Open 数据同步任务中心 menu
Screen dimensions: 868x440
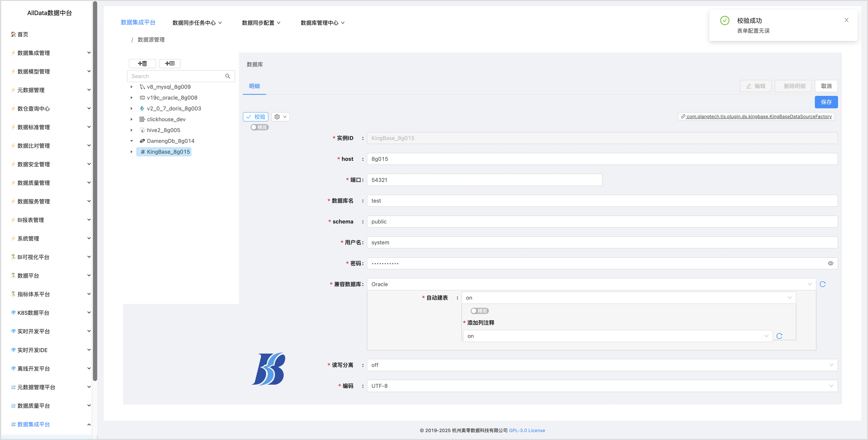pyautogui.click(x=197, y=23)
